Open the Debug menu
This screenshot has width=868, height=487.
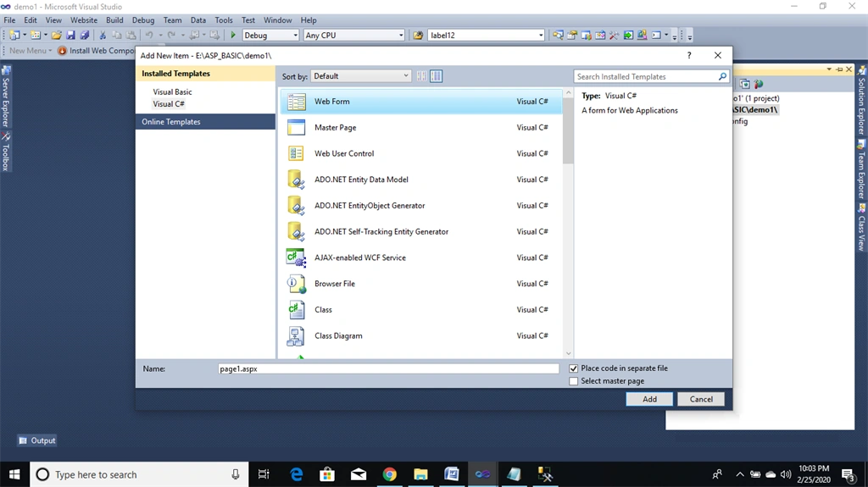pyautogui.click(x=142, y=20)
